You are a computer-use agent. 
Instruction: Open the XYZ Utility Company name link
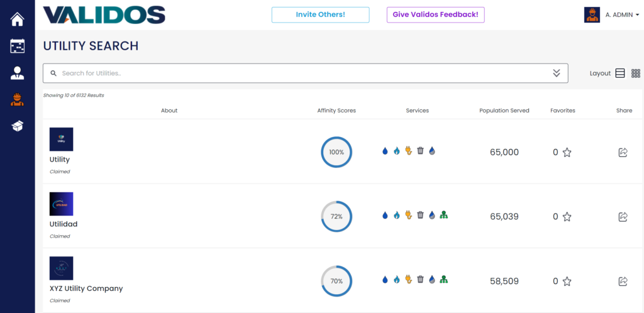tap(86, 288)
